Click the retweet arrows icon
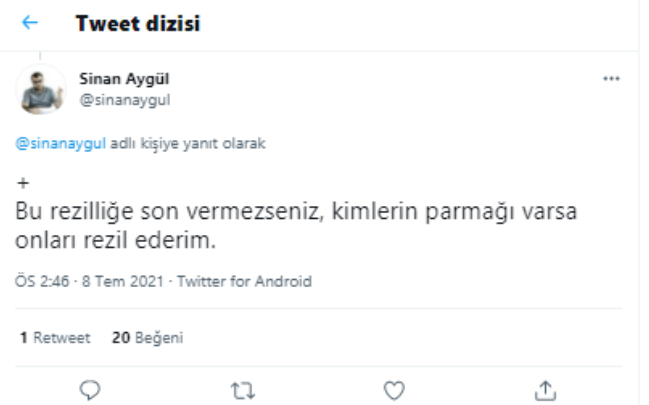Image resolution: width=649 pixels, height=405 pixels. coord(243,389)
